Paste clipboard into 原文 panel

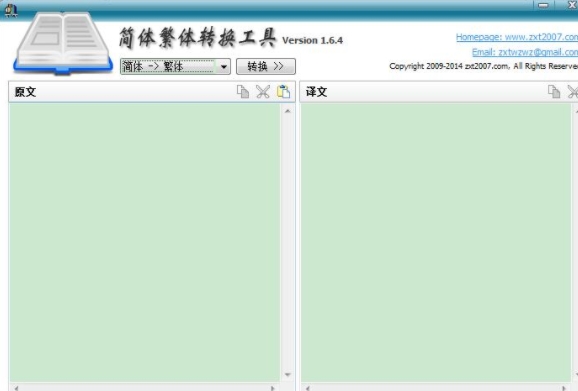(x=283, y=92)
